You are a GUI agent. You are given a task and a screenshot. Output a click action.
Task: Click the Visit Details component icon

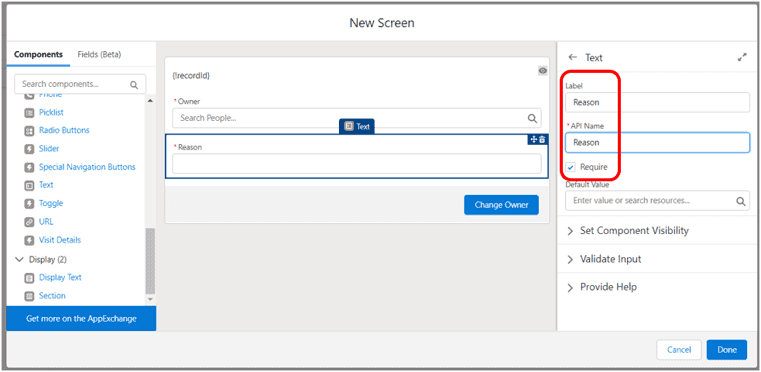coord(29,240)
